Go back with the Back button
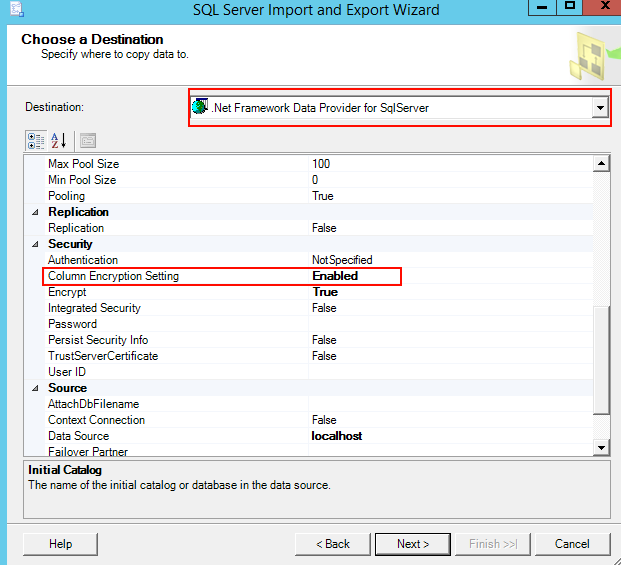 coord(333,544)
